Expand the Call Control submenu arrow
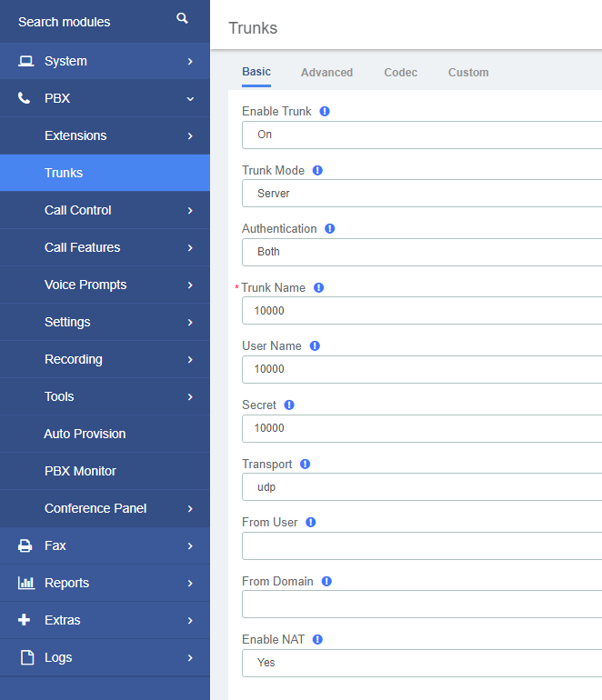The image size is (602, 700). click(x=190, y=210)
